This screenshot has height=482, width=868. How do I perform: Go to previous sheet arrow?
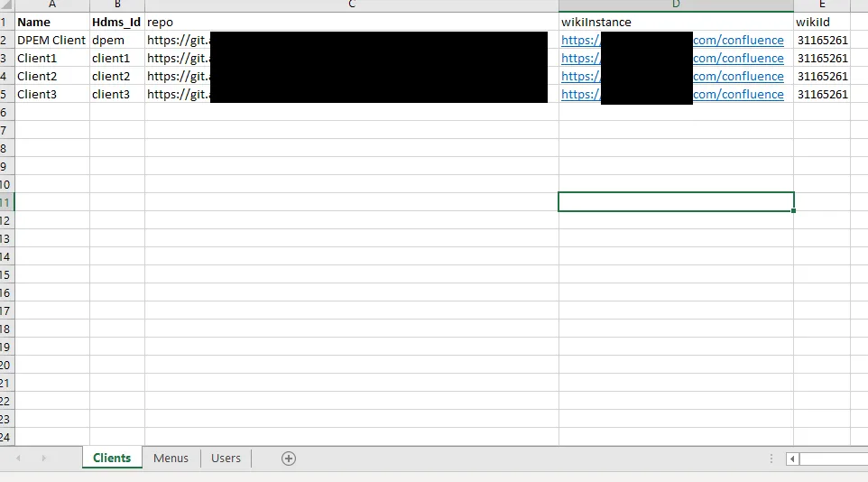pos(18,459)
